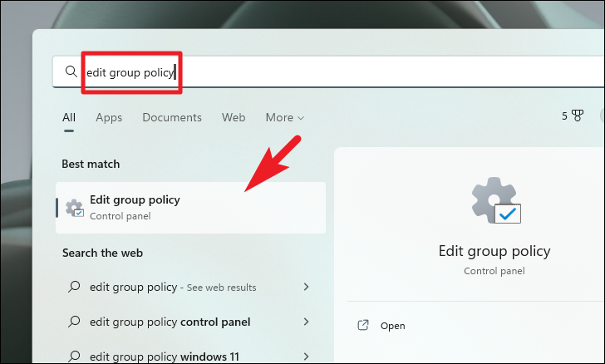605x364 pixels.
Task: Click the search text field
Action: click(328, 71)
